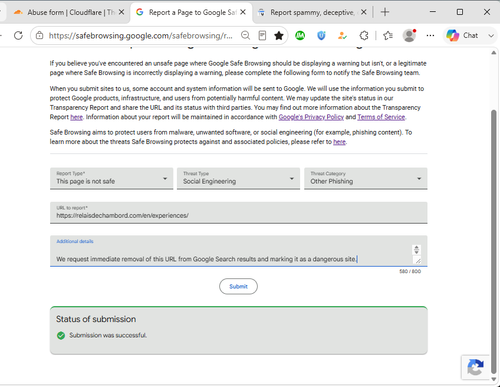The width and height of the screenshot is (500, 387).
Task: Open the Settings and more ellipsis menu
Action: coord(430,35)
